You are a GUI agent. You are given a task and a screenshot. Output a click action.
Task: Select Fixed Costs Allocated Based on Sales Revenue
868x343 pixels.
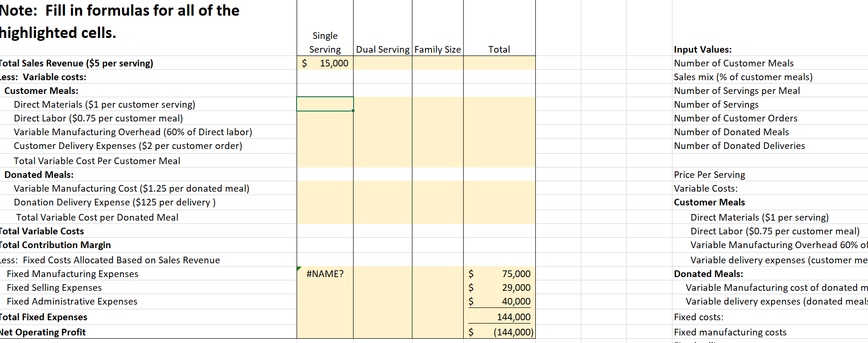(x=110, y=260)
